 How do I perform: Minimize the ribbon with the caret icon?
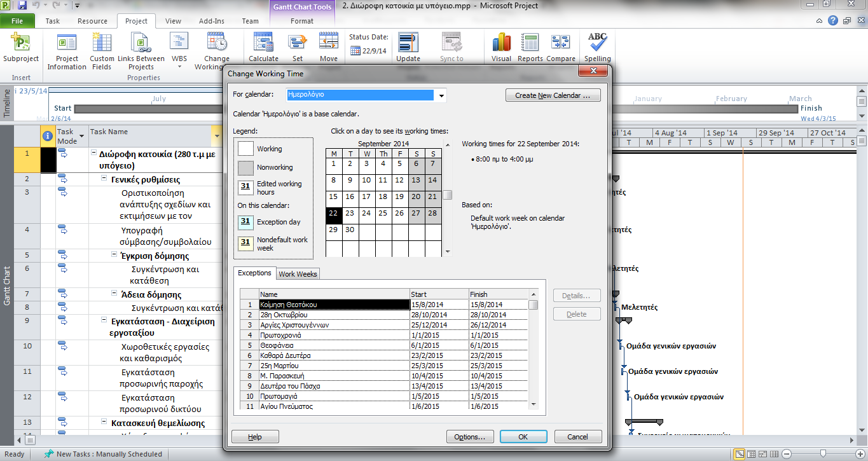[x=820, y=21]
